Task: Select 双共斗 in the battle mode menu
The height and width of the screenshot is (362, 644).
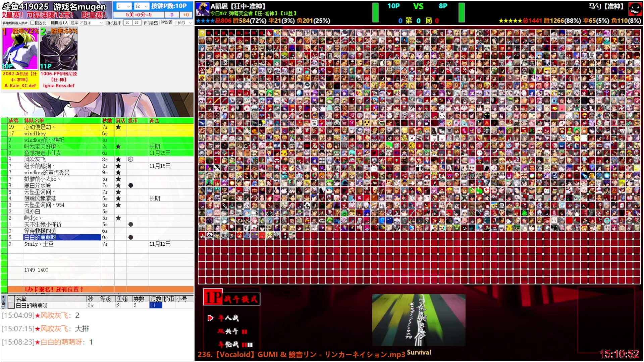Action: pos(228,331)
